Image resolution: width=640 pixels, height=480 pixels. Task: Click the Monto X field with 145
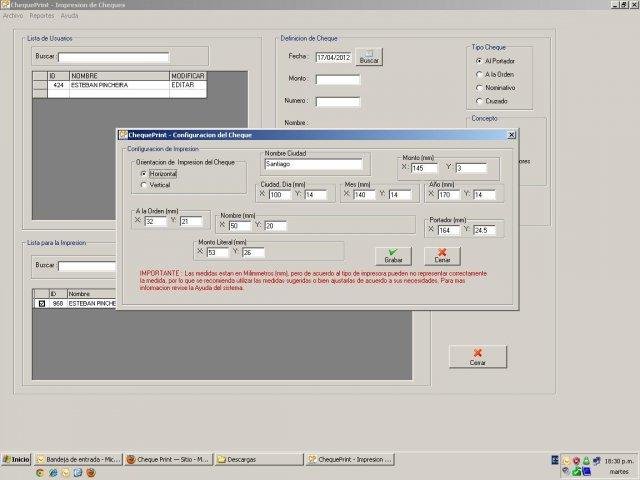424,168
